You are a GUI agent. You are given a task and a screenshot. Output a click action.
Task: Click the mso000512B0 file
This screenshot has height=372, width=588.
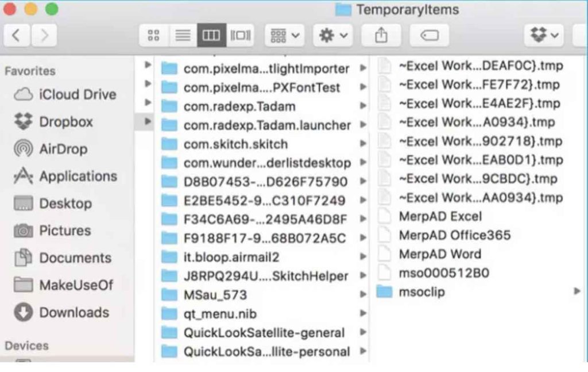[443, 273]
